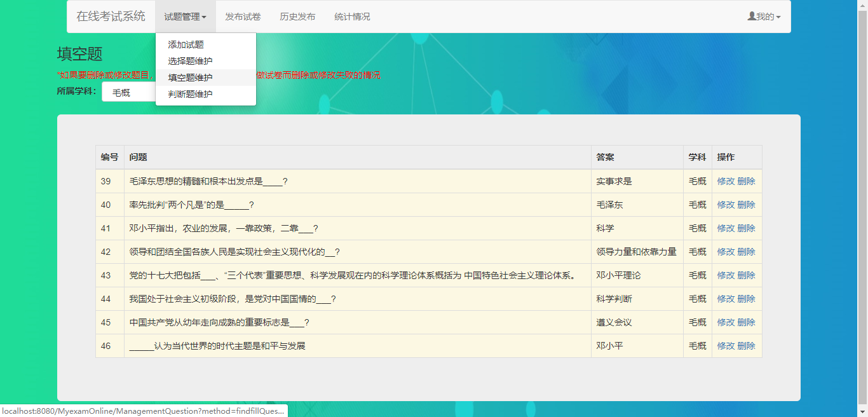Click the red deletion warning note
Viewport: 868px width, 417px height.
pyautogui.click(x=219, y=75)
